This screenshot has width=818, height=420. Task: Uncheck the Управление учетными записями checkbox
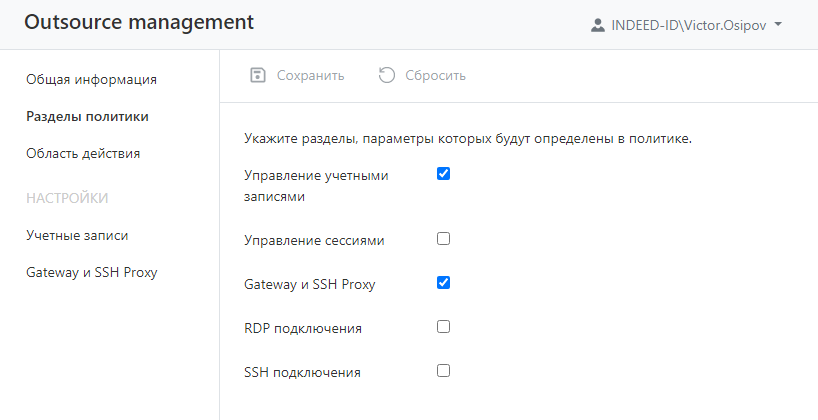tap(444, 174)
